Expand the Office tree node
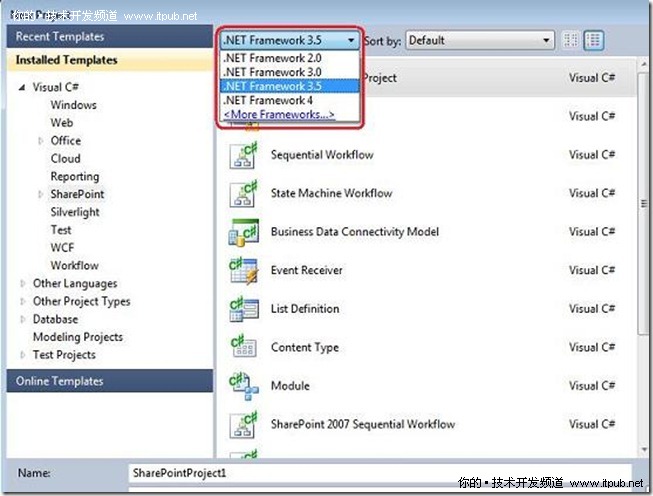 click(40, 141)
